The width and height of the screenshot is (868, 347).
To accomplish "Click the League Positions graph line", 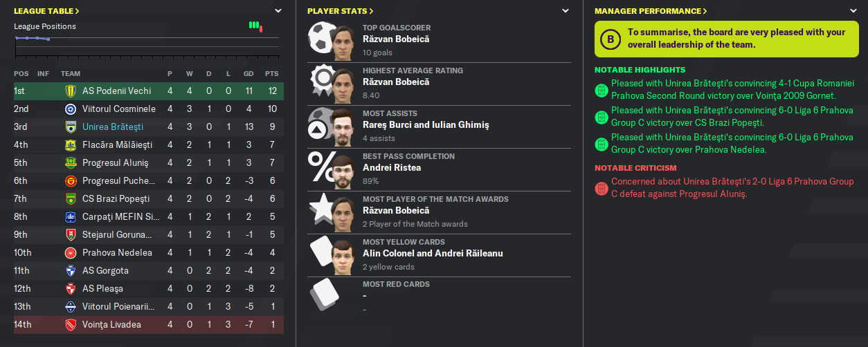I will [33, 39].
